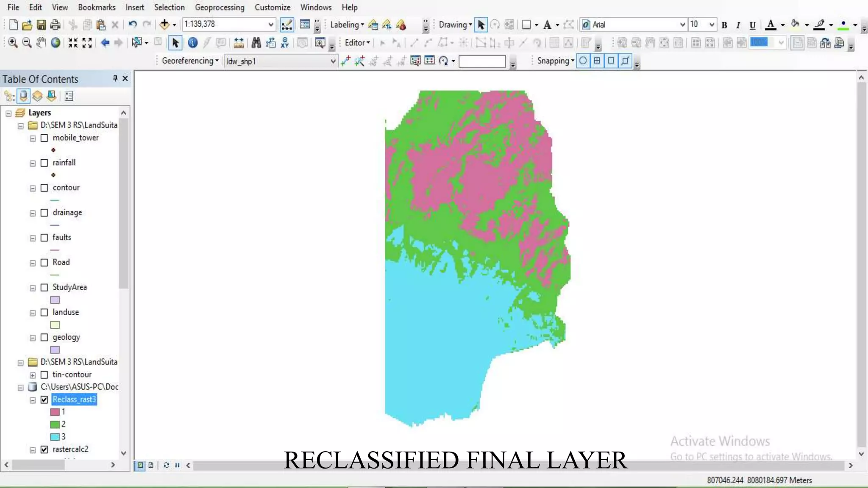Refresh the map view
868x488 pixels.
click(166, 465)
